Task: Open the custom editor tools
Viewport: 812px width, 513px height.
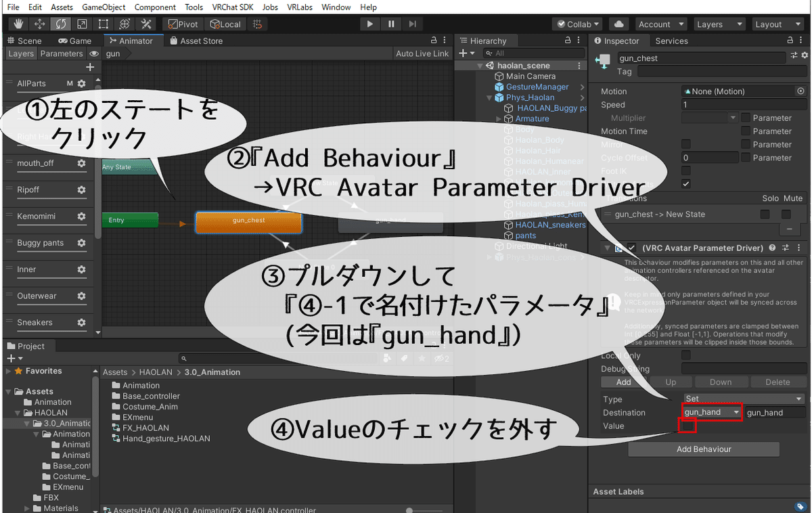Action: pyautogui.click(x=145, y=24)
